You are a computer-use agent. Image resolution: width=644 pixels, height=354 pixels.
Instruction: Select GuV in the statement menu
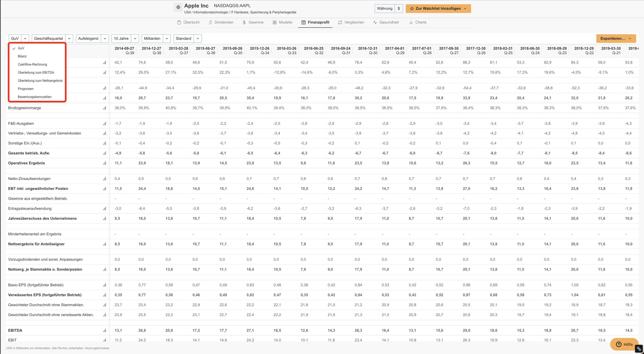(x=37, y=48)
